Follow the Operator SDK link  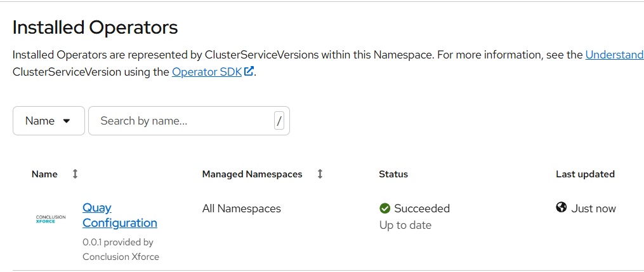click(x=207, y=72)
